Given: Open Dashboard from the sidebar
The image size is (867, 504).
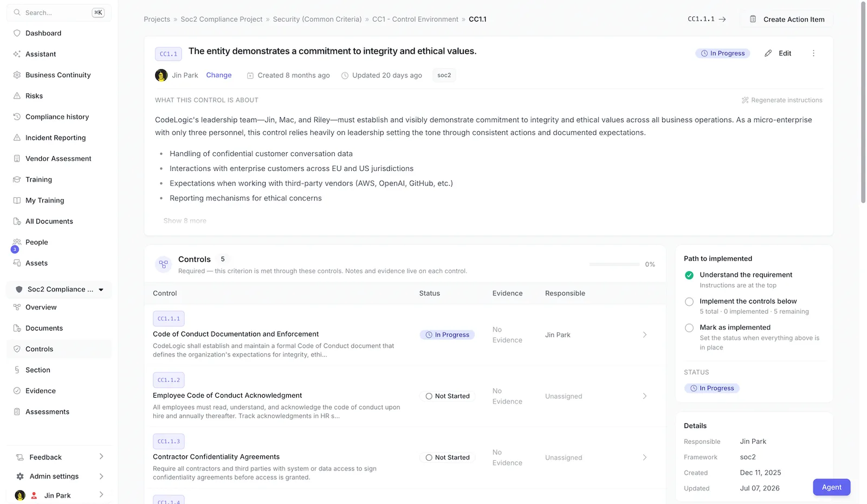Looking at the screenshot, I should click(x=43, y=33).
